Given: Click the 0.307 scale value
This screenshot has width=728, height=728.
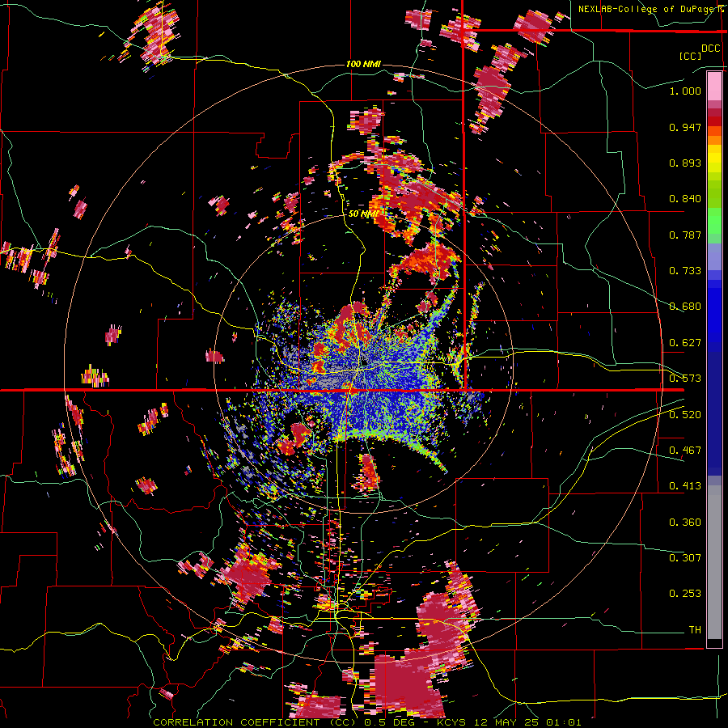Looking at the screenshot, I should click(x=685, y=558).
